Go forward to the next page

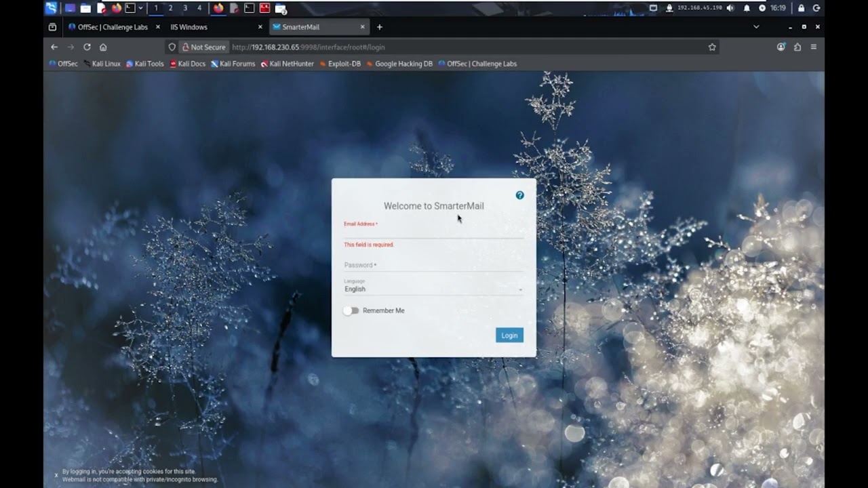pyautogui.click(x=71, y=47)
